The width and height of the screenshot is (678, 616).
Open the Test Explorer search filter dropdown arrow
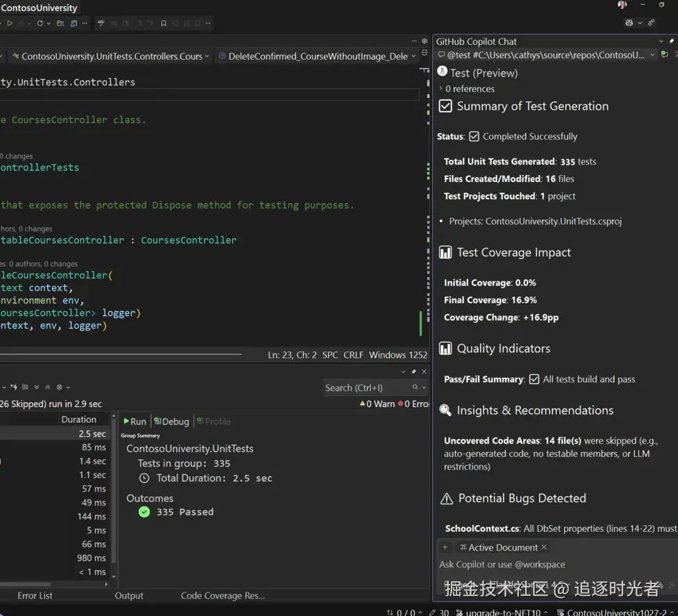click(x=424, y=388)
